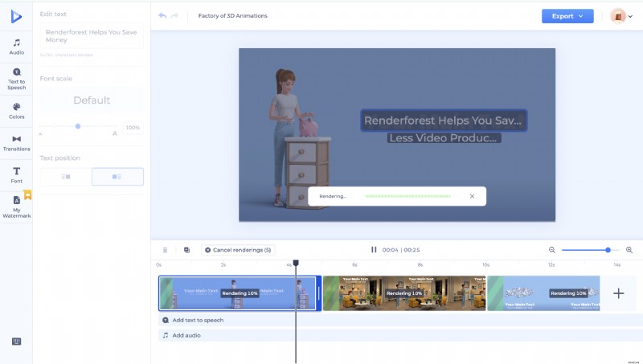Zoom in the timeline
643x364 pixels.
pos(629,250)
